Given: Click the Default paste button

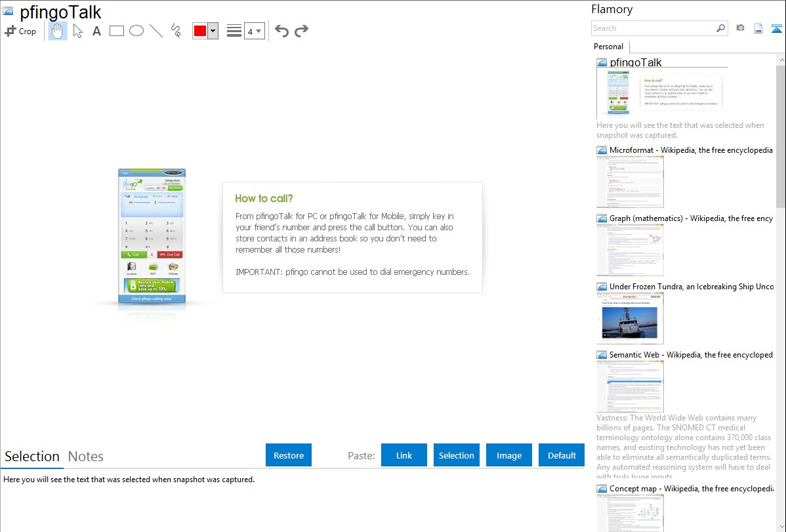Looking at the screenshot, I should [x=562, y=455].
